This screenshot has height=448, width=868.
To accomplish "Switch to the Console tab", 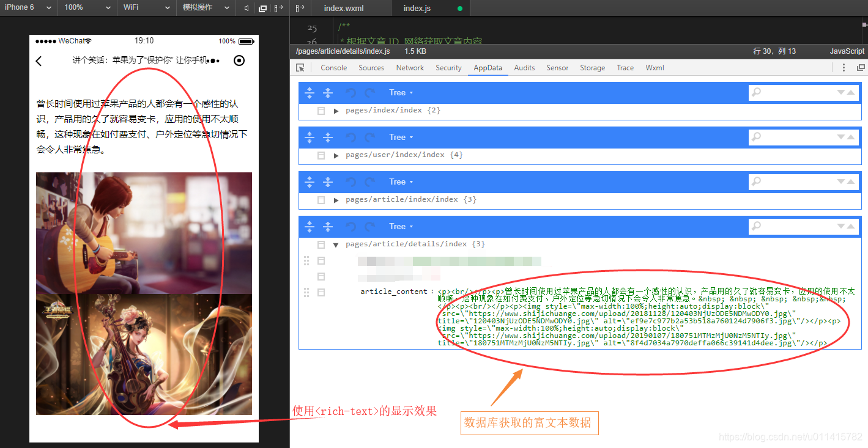I will pyautogui.click(x=334, y=68).
